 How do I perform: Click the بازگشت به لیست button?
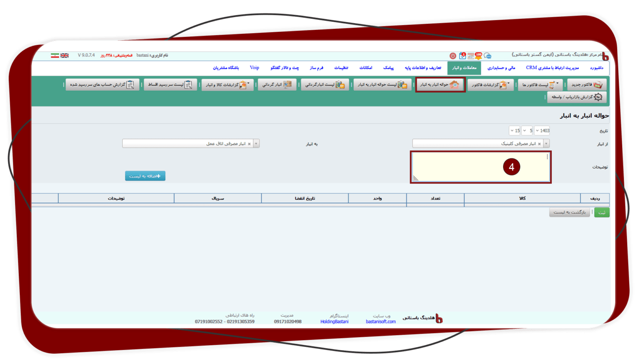[x=569, y=212]
